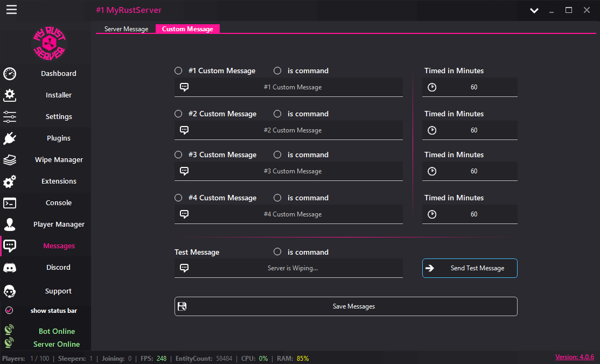Click the arrow icon on Send Test Message
This screenshot has width=600, height=364.
pyautogui.click(x=430, y=268)
